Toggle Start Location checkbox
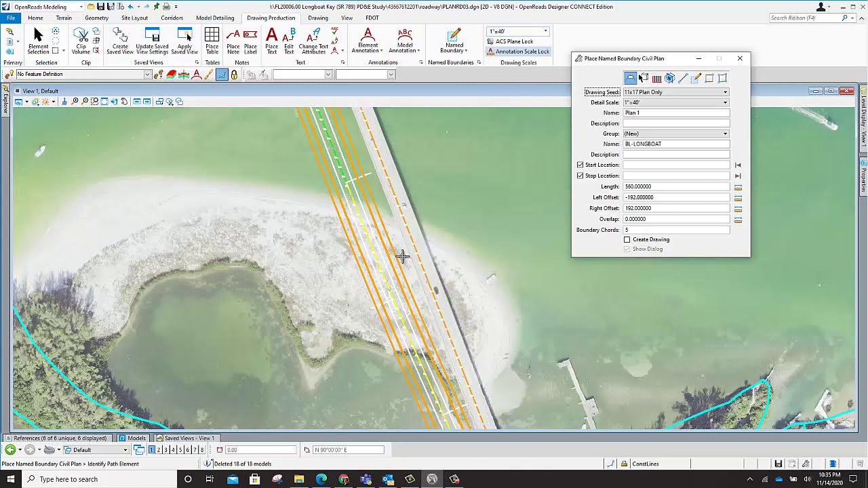The height and width of the screenshot is (488, 868). pyautogui.click(x=580, y=165)
